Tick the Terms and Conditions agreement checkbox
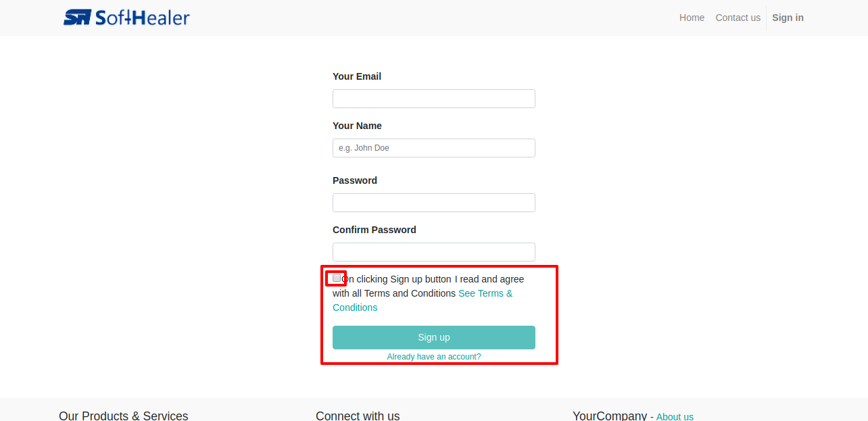Viewport: 868px width, 421px height. tap(337, 278)
